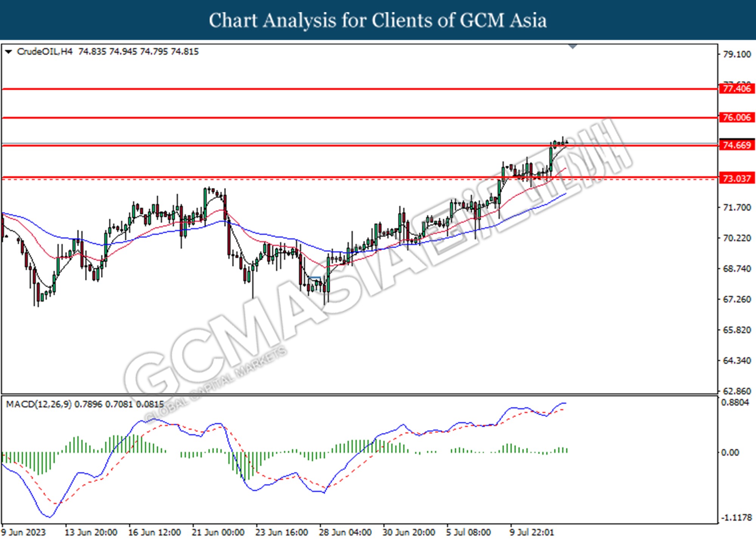
Task: Click the -1.1178 MACD scale value
Action: (736, 517)
